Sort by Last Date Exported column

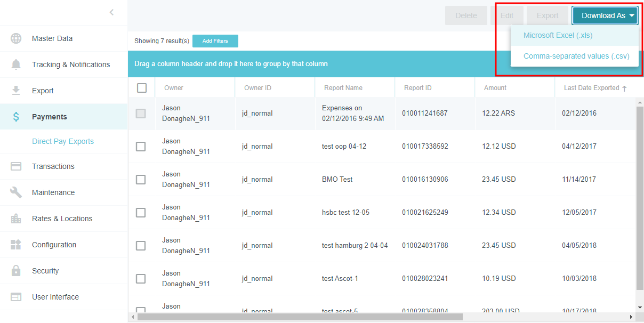click(x=592, y=88)
